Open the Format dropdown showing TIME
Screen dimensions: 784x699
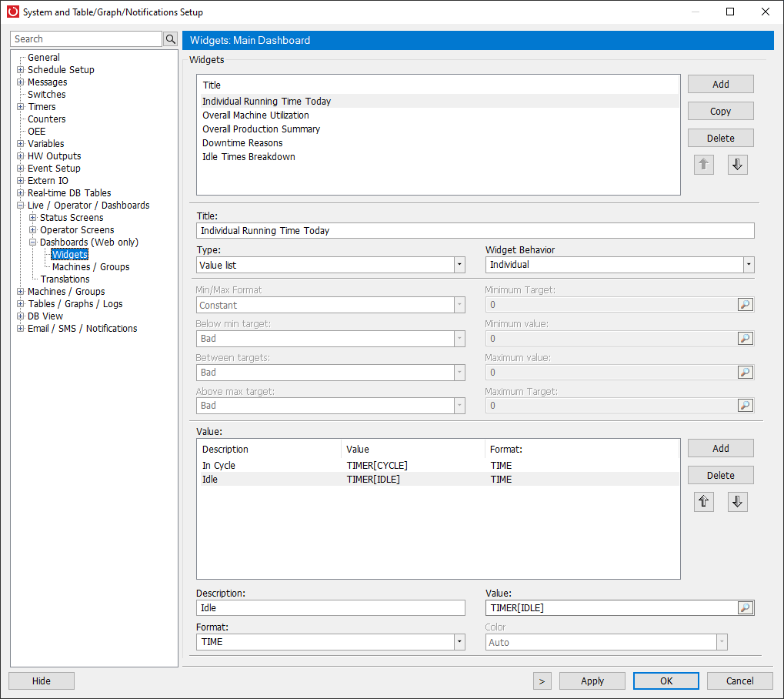(x=459, y=642)
